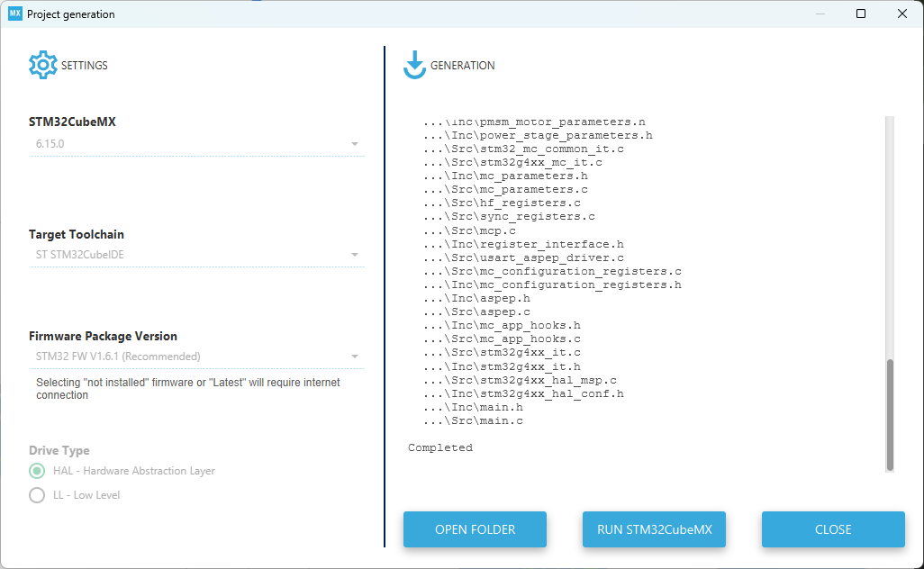Click ...\Src\mc_parameters.c log line
Image resolution: width=924 pixels, height=569 pixels.
tap(505, 189)
